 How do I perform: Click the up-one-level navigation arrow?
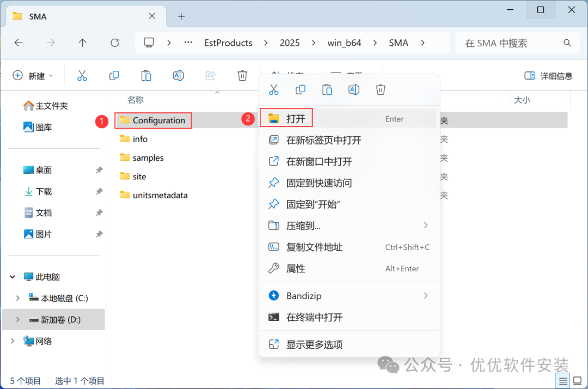(82, 42)
